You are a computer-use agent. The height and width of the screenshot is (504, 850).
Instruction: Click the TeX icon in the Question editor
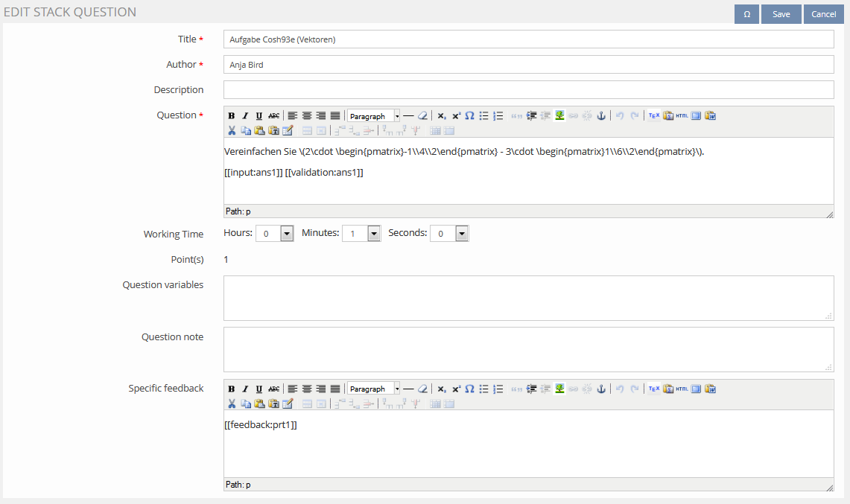pyautogui.click(x=653, y=115)
